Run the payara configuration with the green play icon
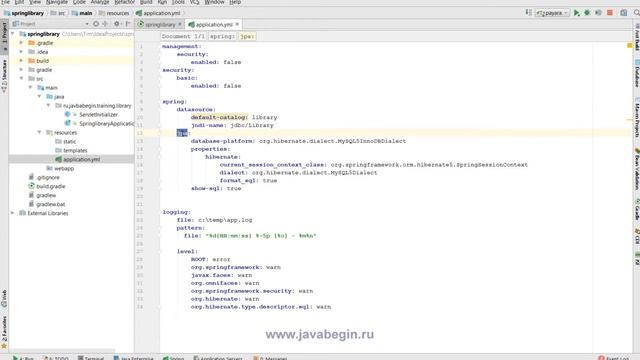Viewport: 640px width, 360px height. pos(577,13)
